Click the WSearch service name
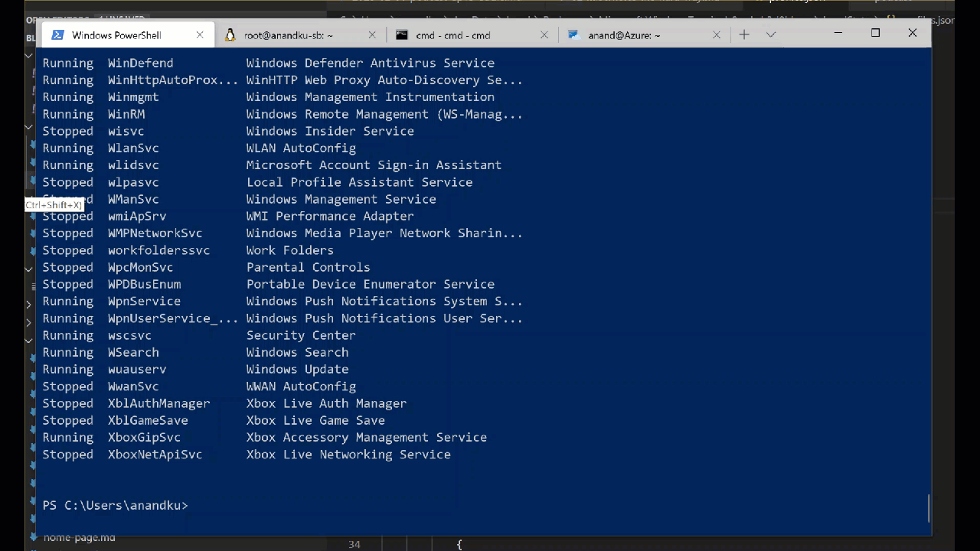 [133, 353]
